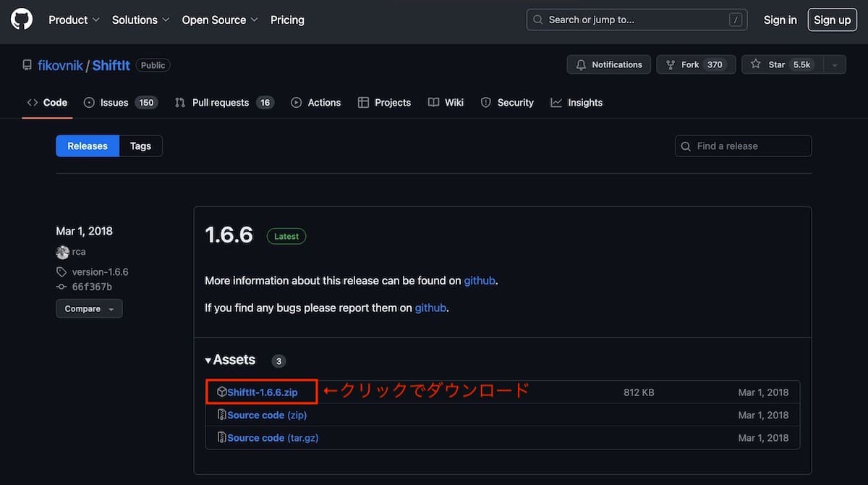Viewport: 868px width, 485px height.
Task: Open commit 66f367b
Action: point(92,287)
